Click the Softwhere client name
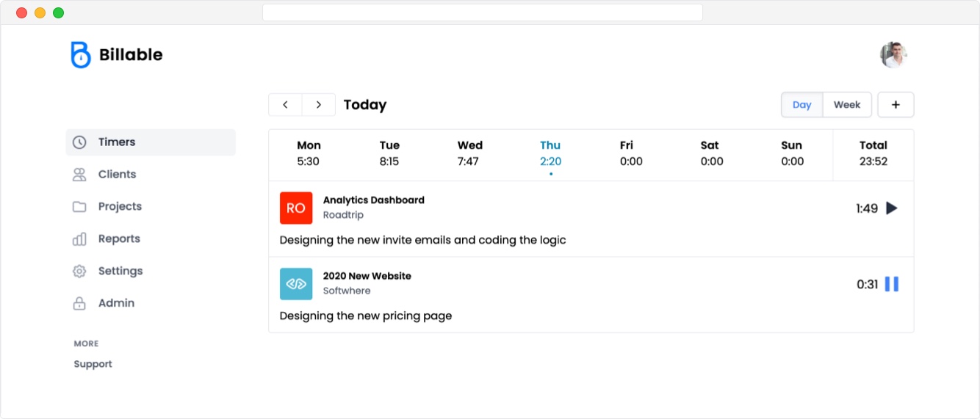 [x=347, y=291]
